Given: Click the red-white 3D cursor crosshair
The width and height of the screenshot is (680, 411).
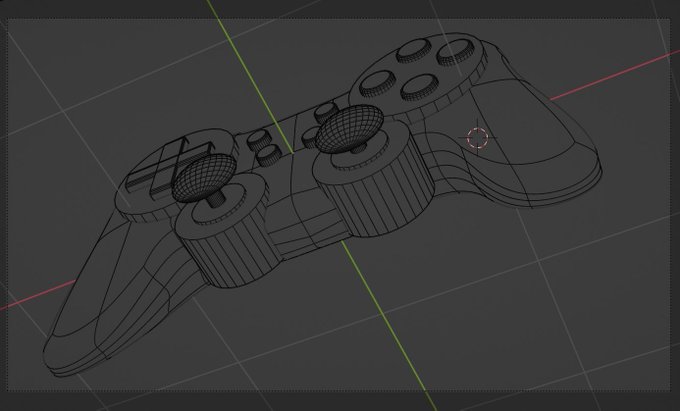Looking at the screenshot, I should click(x=478, y=138).
